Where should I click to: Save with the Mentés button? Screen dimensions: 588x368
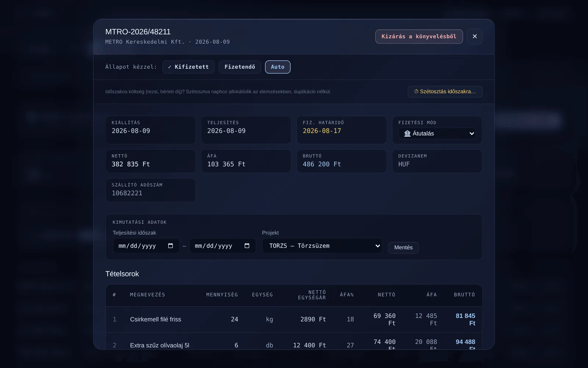point(403,247)
